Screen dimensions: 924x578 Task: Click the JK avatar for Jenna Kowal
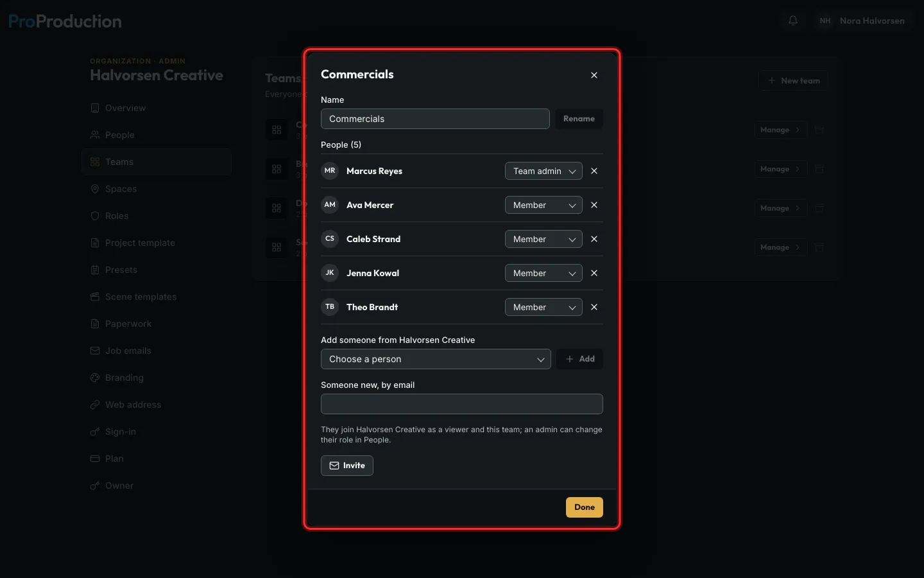coord(330,273)
